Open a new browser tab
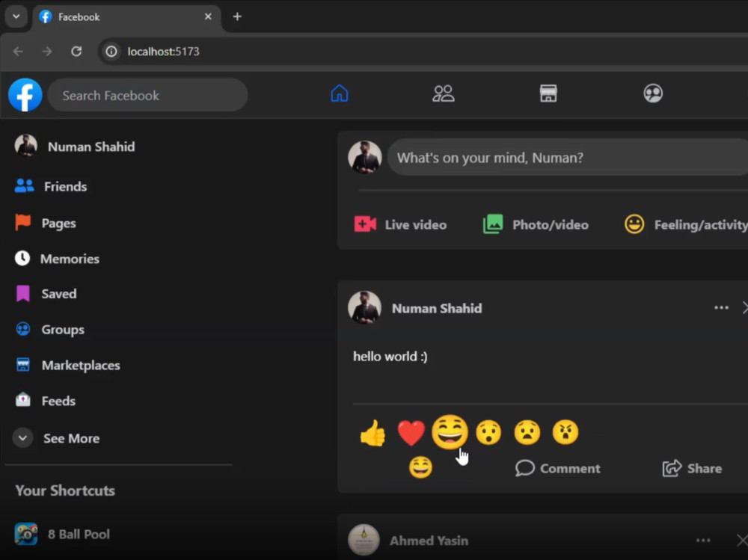748x560 pixels. 237,16
